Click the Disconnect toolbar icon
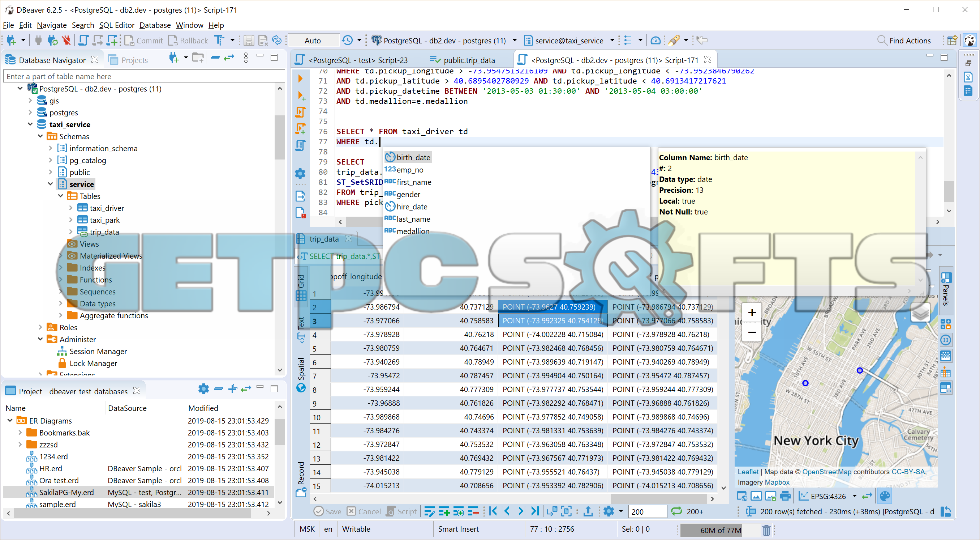Screen dimensions: 980x540 tap(66, 41)
